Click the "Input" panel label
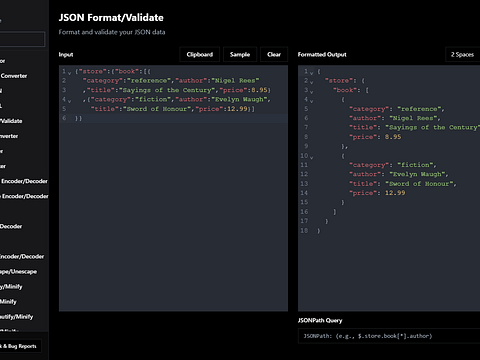The width and height of the screenshot is (480, 360). coord(66,55)
